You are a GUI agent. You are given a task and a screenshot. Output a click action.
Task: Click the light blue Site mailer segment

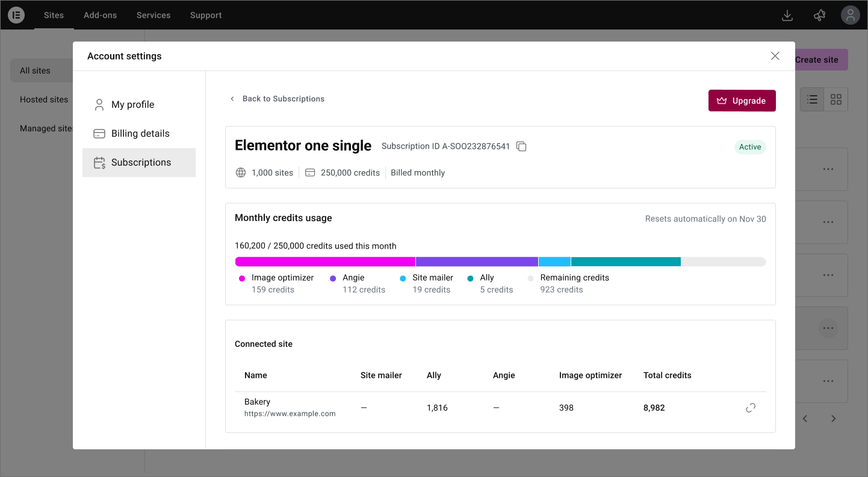point(554,262)
